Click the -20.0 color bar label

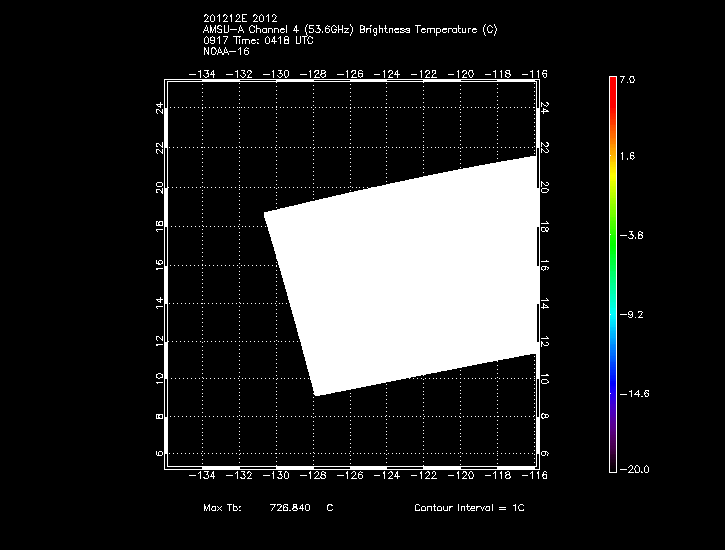coord(634,469)
